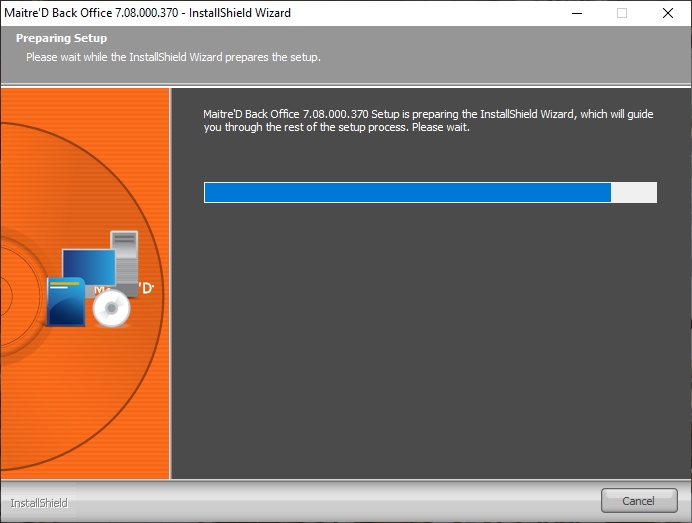Click the setup description paragraph text
The width and height of the screenshot is (692, 523).
(428, 121)
